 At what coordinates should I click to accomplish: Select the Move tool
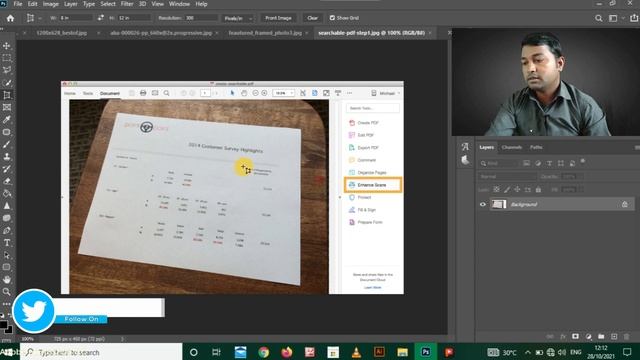(x=7, y=46)
